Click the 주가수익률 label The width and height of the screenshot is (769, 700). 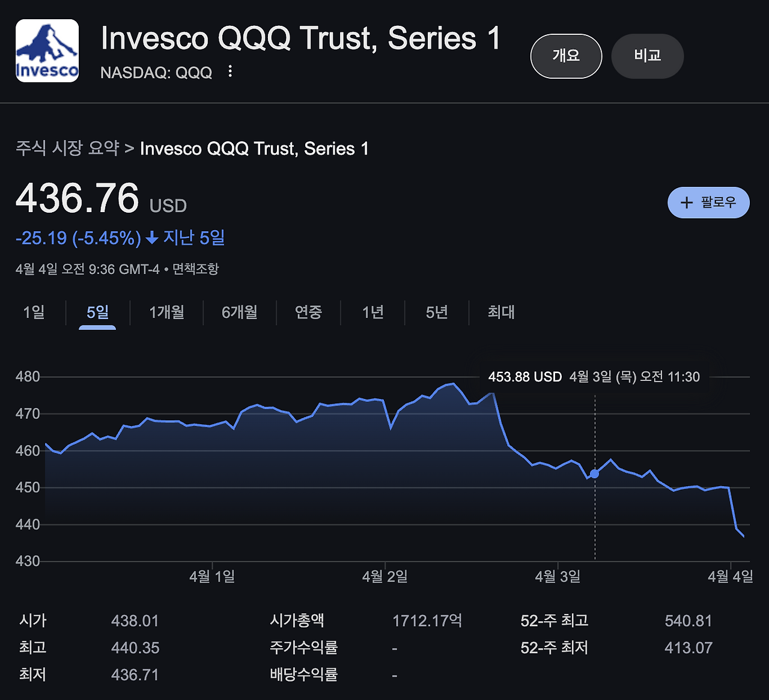tap(304, 648)
